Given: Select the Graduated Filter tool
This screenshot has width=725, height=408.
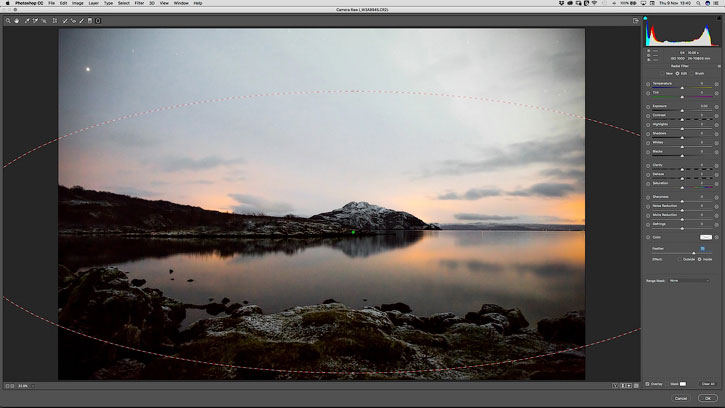Looking at the screenshot, I should tap(90, 21).
